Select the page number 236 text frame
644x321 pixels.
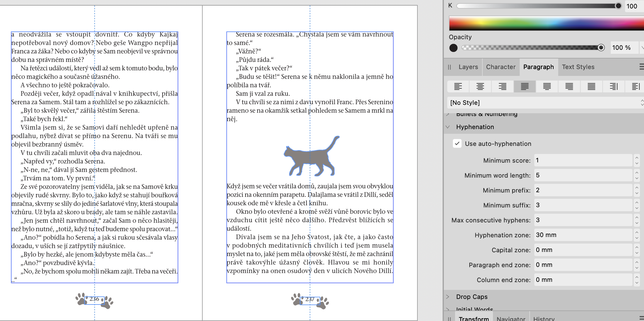94,300
